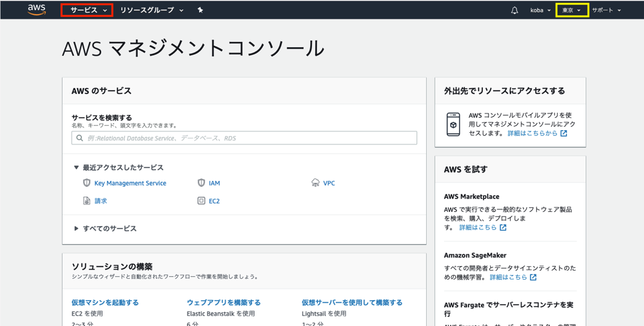This screenshot has height=326, width=644.
Task: Click 仮想マシンを起動する link
Action: click(x=105, y=303)
